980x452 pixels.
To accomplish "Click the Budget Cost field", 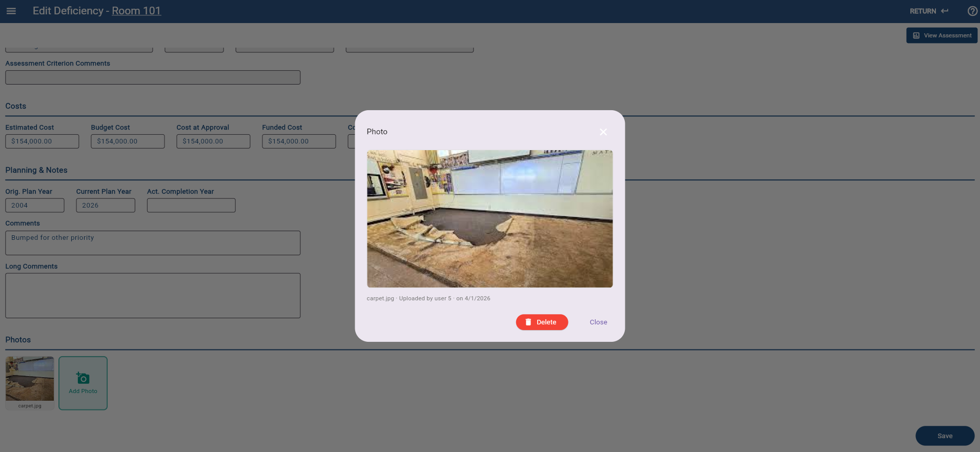I will tap(128, 141).
